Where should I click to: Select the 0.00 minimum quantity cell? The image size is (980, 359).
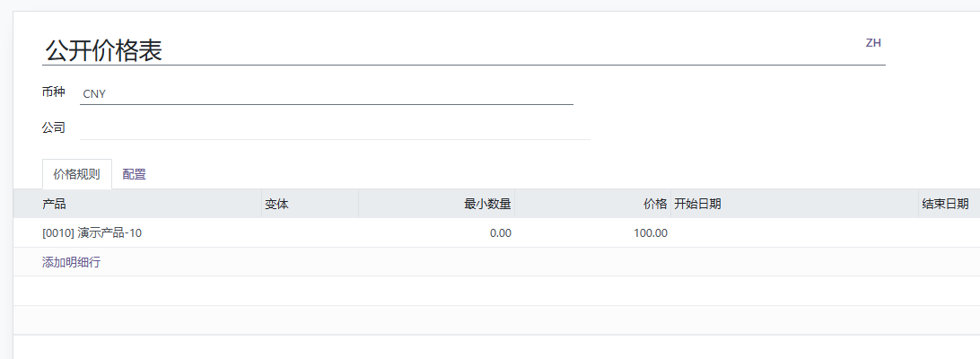(x=436, y=233)
